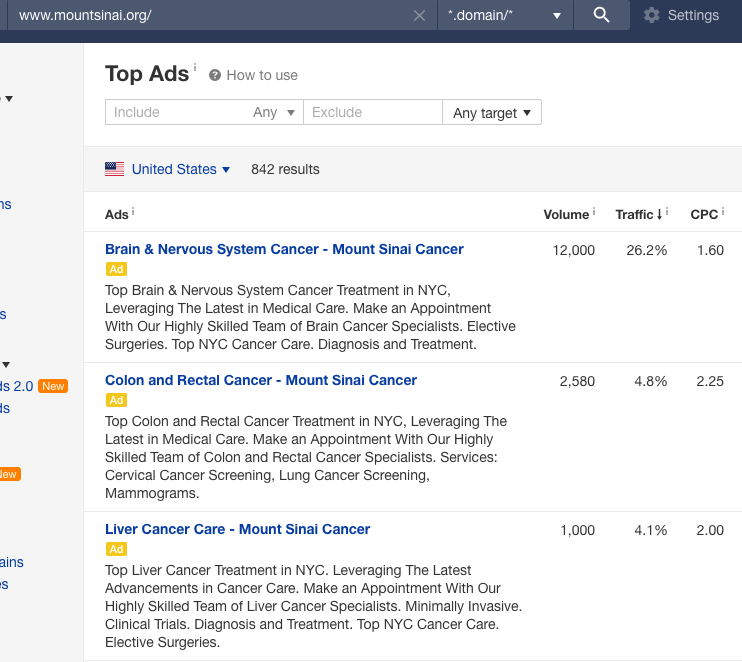Click the Ad badge under Colon and Rectal ad
The image size is (742, 662).
click(116, 400)
